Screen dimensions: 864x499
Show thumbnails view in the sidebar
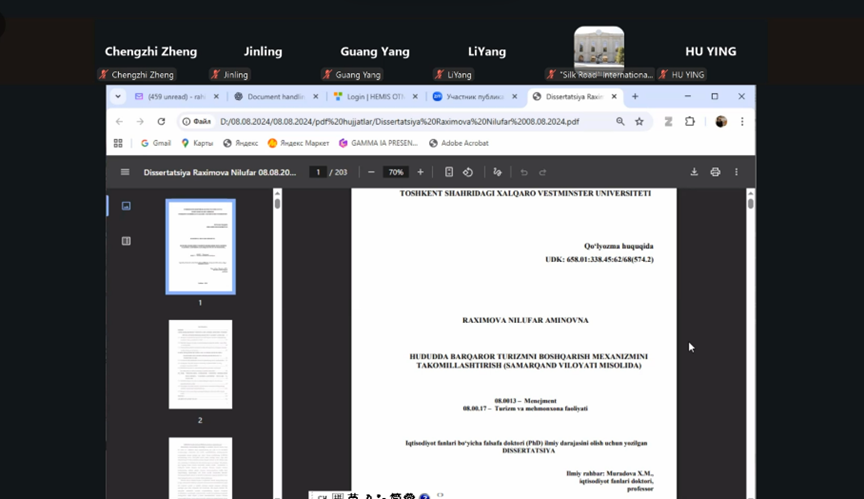126,206
